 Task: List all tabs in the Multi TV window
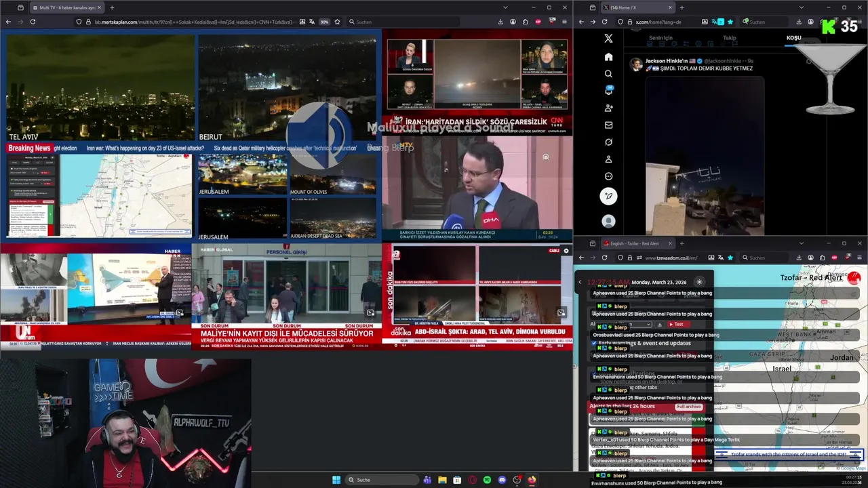(x=505, y=7)
